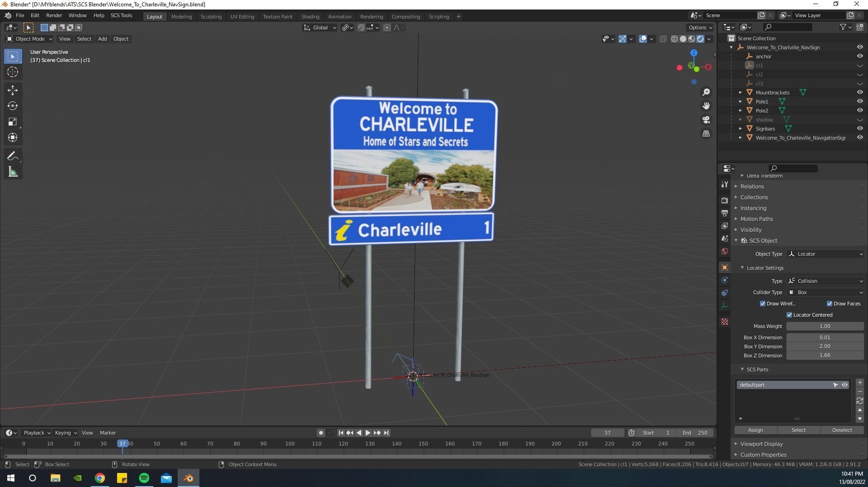
Task: Select the Move tool in the viewport toolbar
Action: pyautogui.click(x=13, y=90)
